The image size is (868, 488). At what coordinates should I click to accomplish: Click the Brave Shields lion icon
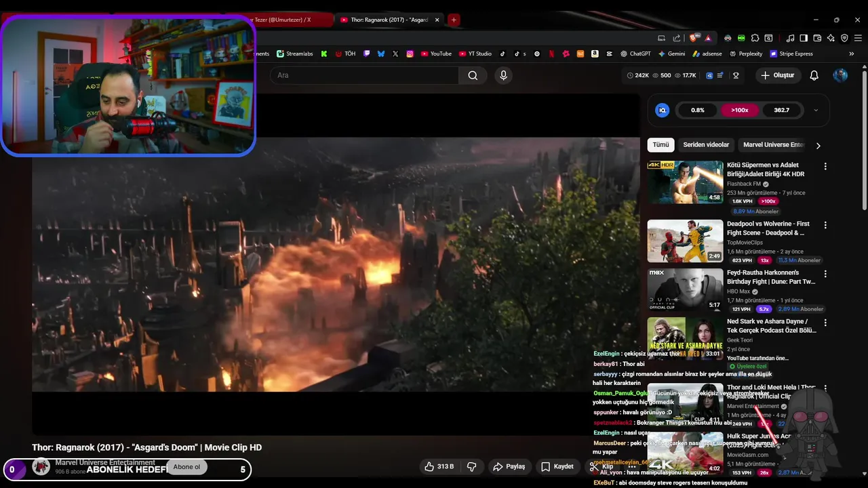click(x=693, y=38)
